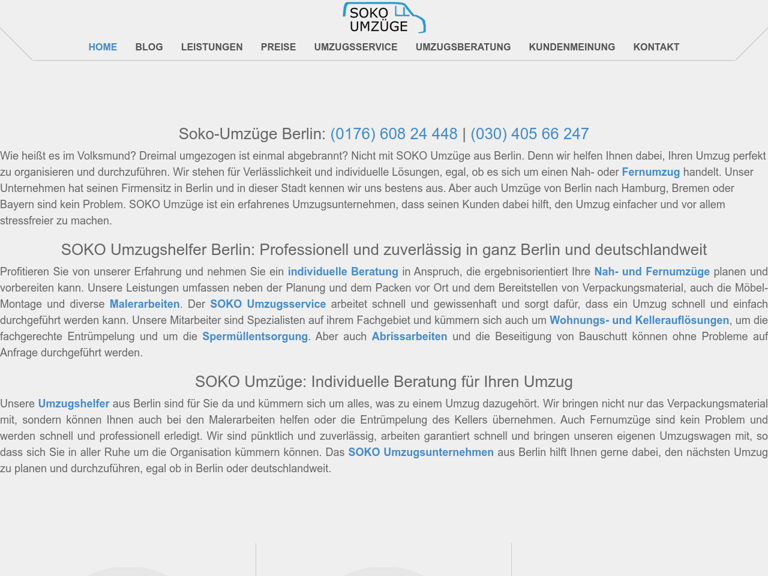
Task: Follow the SOKO Umzugsservice link
Action: [x=268, y=304]
